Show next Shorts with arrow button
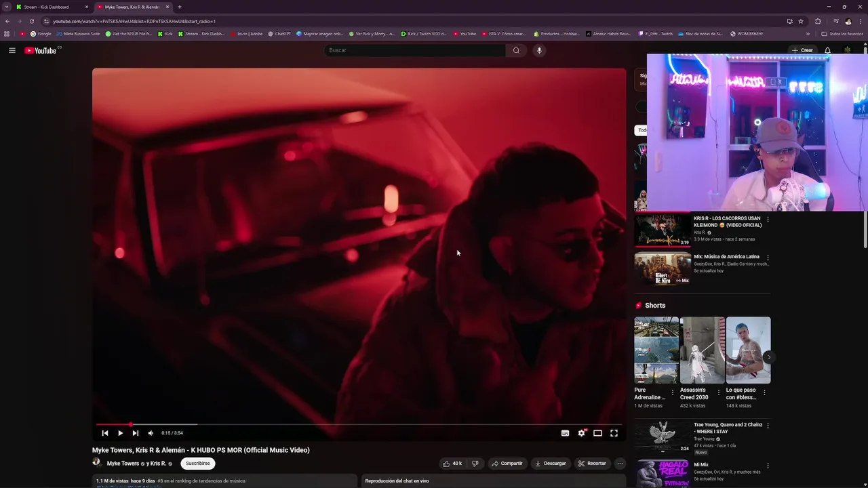Image resolution: width=868 pixels, height=488 pixels. pyautogui.click(x=768, y=357)
